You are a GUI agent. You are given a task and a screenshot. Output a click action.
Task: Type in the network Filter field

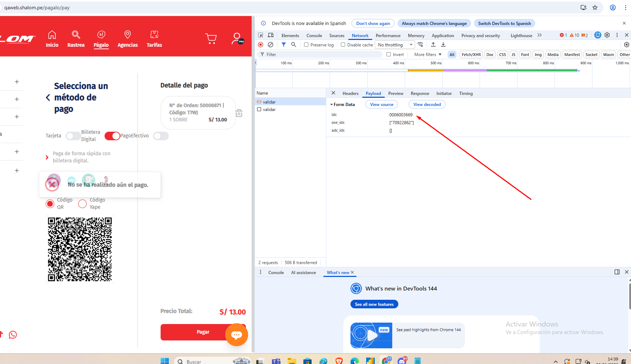tap(321, 55)
